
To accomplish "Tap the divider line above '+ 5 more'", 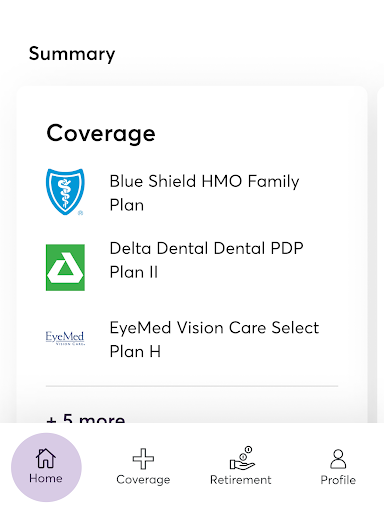I will [x=192, y=386].
